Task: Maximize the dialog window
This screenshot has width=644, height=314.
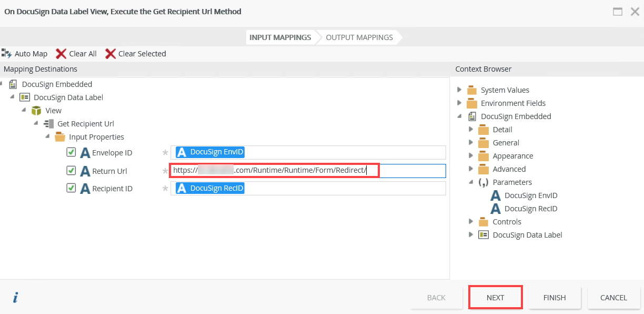Action: click(x=618, y=12)
